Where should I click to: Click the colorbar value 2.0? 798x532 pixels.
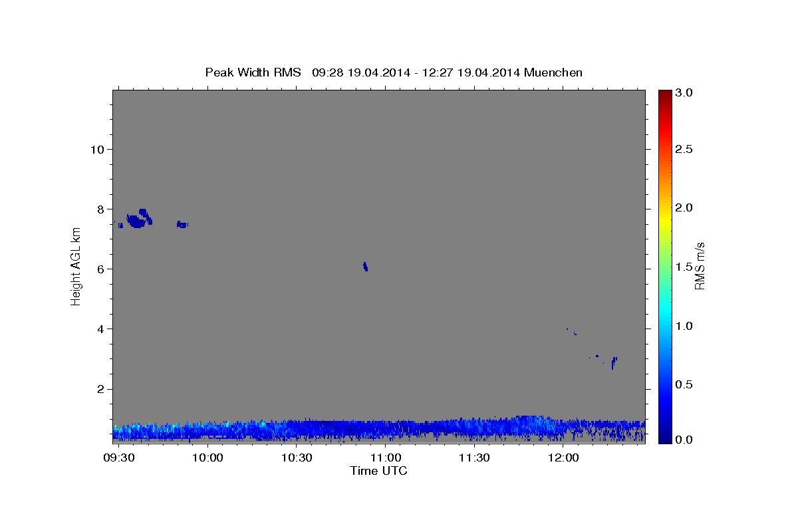[684, 207]
